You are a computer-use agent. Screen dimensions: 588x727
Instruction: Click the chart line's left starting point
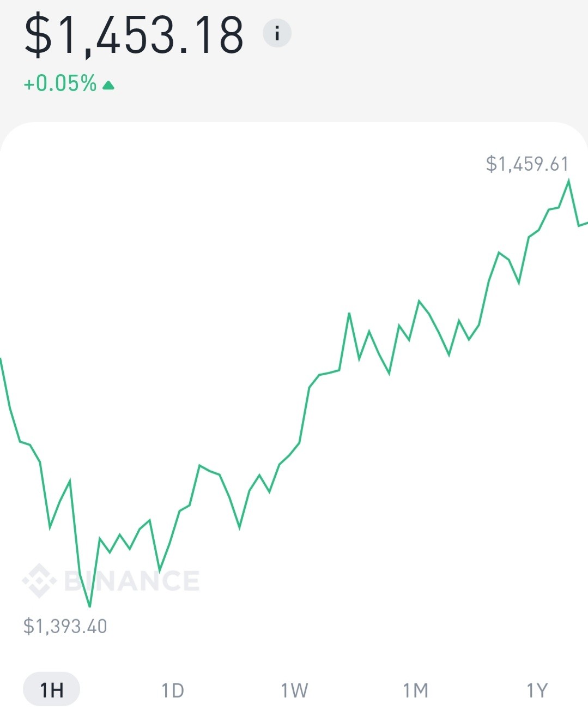[1, 359]
